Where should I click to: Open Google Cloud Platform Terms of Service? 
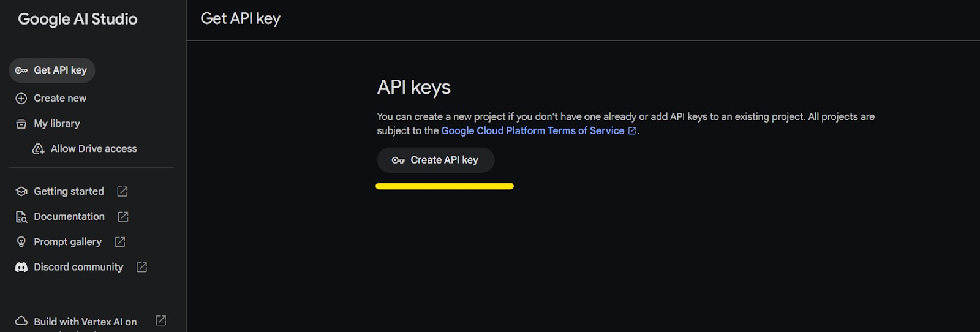pos(533,130)
